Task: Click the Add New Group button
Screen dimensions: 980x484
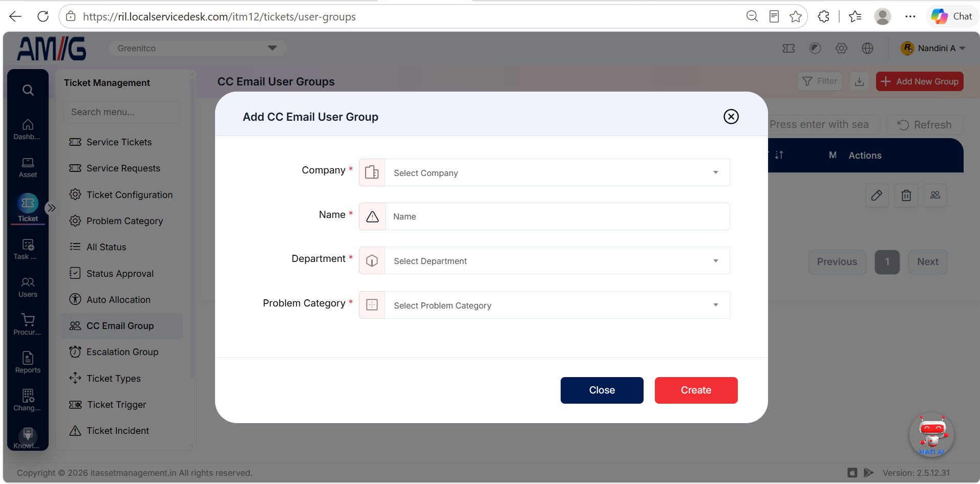Action: [920, 81]
